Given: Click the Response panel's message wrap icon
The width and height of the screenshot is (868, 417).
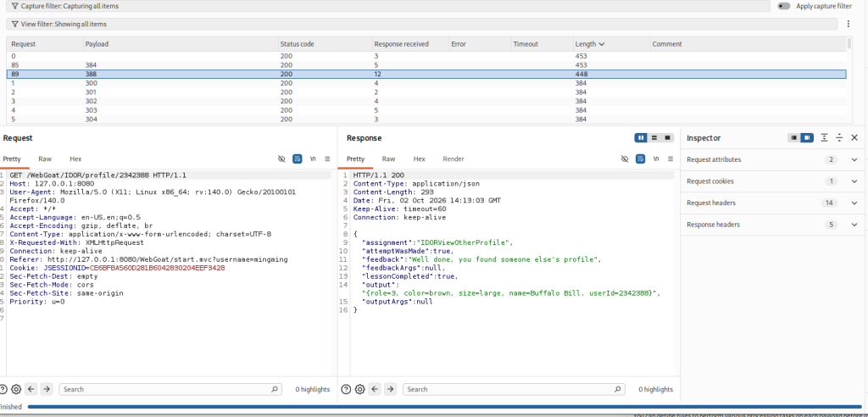Looking at the screenshot, I should coord(641,159).
